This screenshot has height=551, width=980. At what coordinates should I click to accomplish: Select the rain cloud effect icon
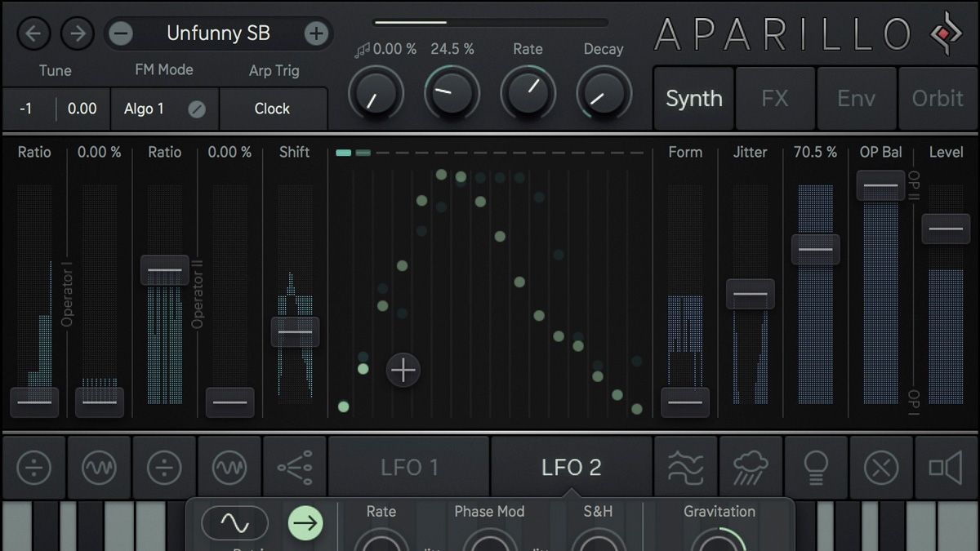[751, 467]
